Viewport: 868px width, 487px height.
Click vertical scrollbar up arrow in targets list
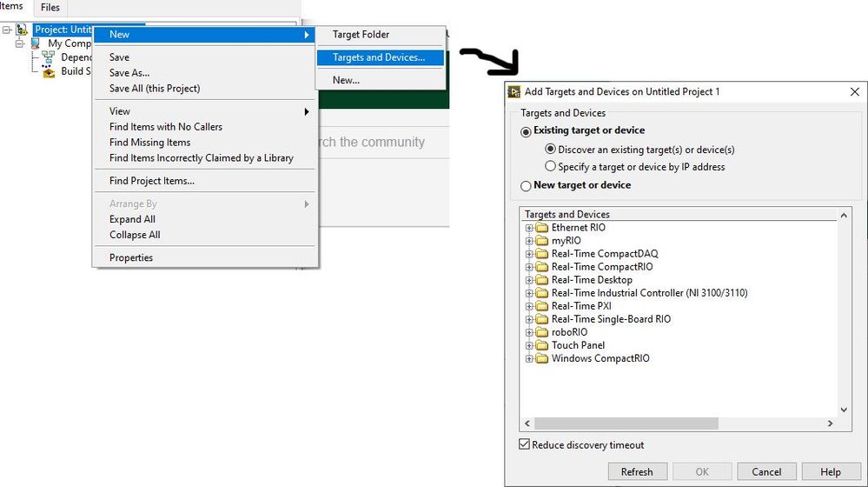click(x=844, y=215)
